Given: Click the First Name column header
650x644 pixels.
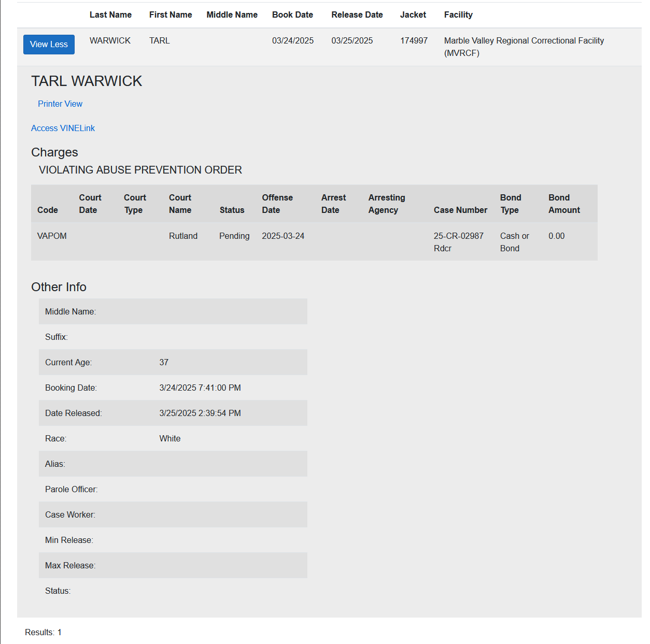Looking at the screenshot, I should [171, 15].
